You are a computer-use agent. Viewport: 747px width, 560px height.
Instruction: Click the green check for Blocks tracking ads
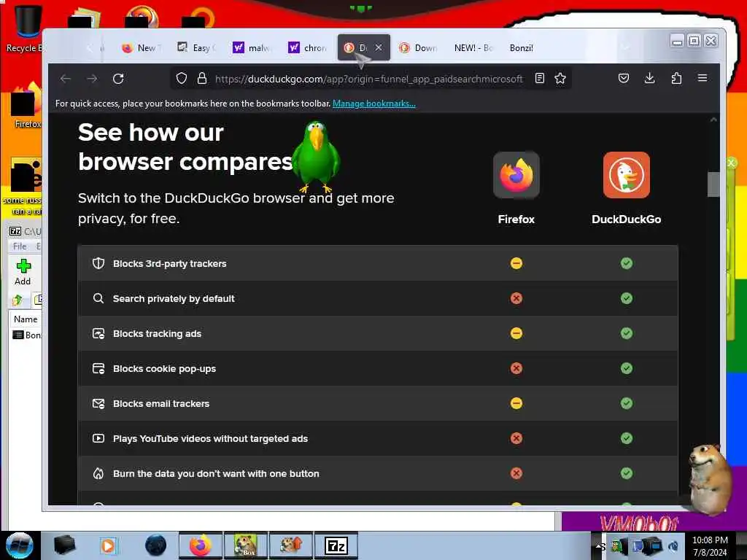click(x=627, y=333)
